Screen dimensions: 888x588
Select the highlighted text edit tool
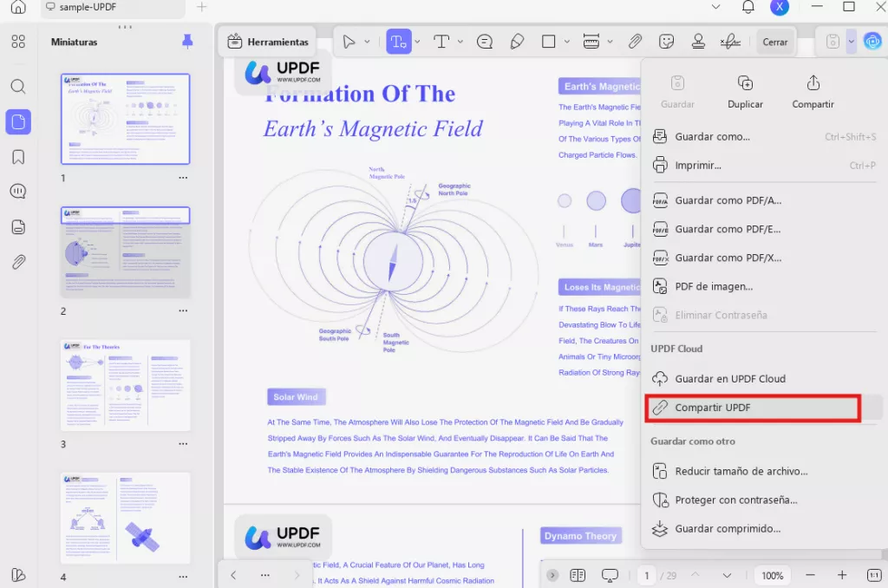pos(399,42)
